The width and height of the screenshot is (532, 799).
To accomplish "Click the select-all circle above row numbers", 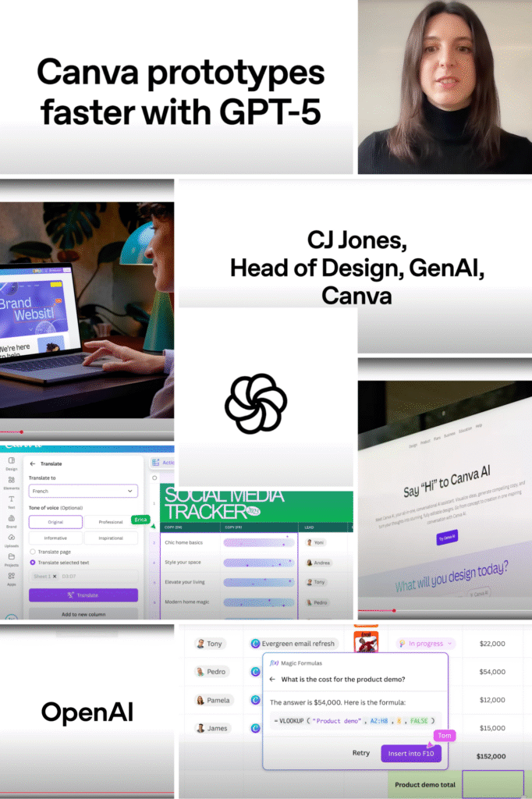I will pyautogui.click(x=154, y=478).
